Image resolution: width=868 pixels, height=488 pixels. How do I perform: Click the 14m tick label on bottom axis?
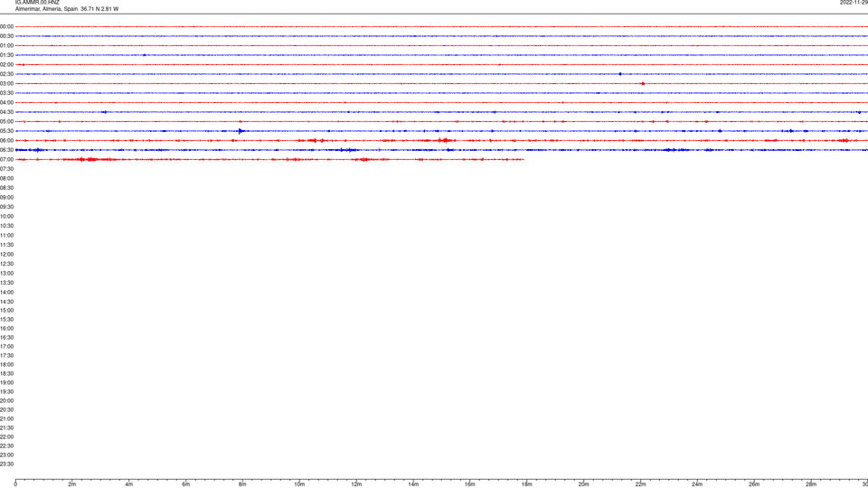[x=413, y=484]
